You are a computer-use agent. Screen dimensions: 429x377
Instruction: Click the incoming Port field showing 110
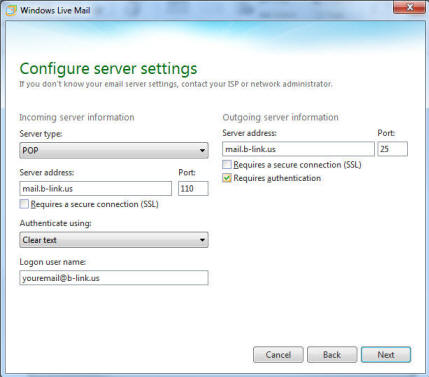(x=193, y=189)
